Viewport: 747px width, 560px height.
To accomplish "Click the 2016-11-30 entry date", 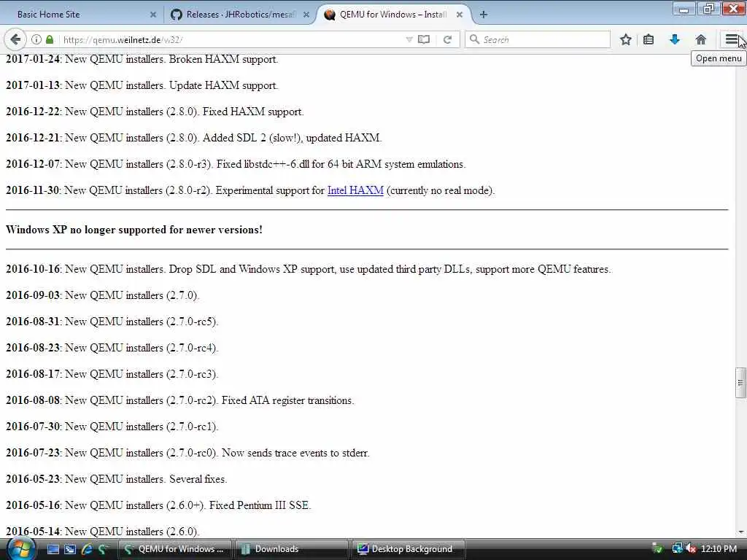I will pyautogui.click(x=33, y=190).
